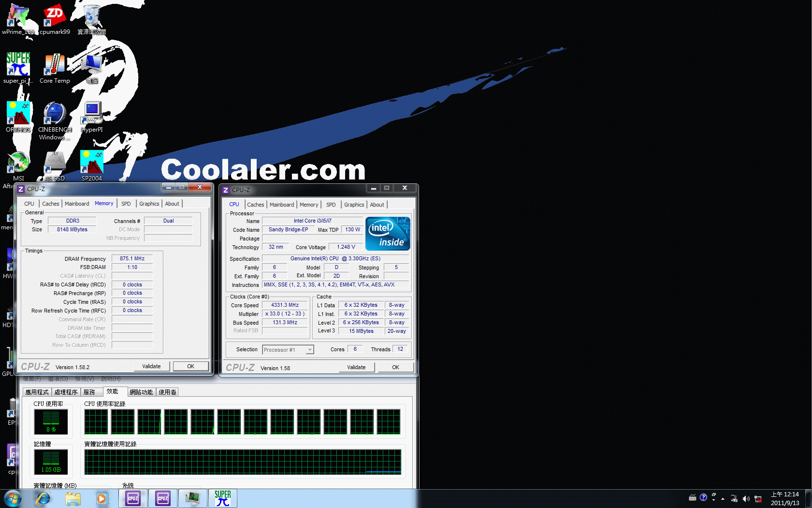Switch to CPU tab in Memory CPU-Z window
812x508 pixels.
(29, 204)
